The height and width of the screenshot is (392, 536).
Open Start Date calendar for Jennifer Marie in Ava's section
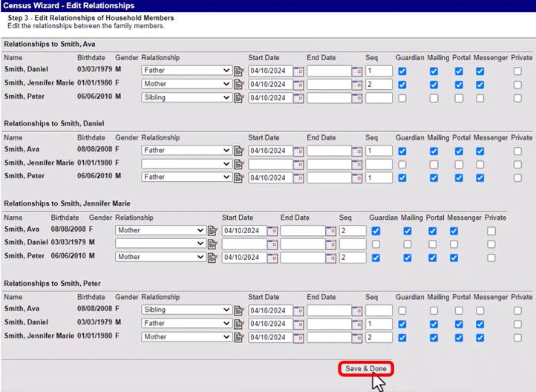298,85
